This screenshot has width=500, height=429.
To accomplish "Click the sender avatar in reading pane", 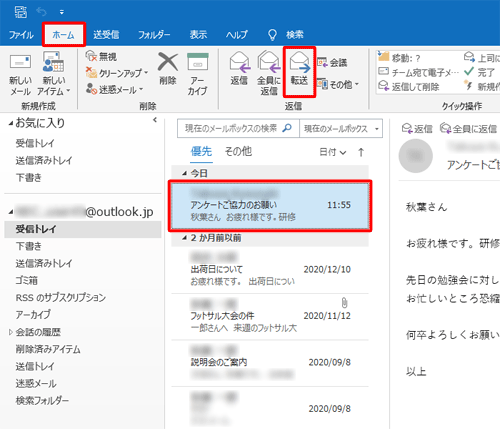I will pos(416,156).
